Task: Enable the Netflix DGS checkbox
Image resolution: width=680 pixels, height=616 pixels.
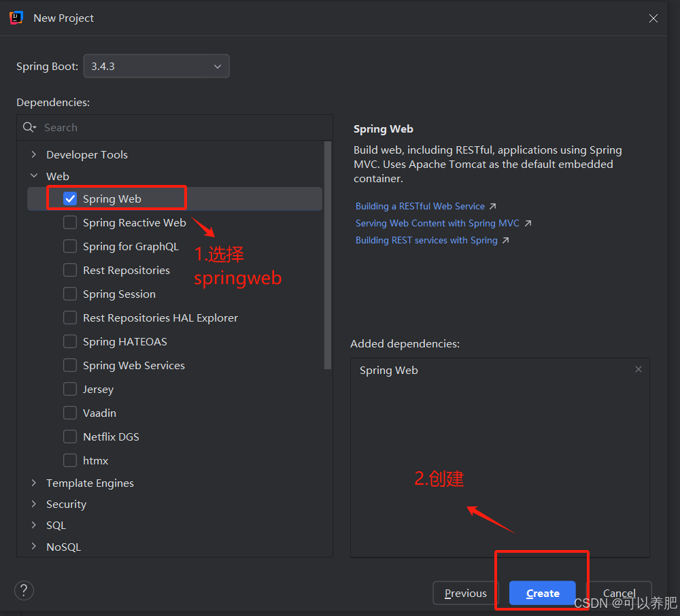Action: point(70,437)
